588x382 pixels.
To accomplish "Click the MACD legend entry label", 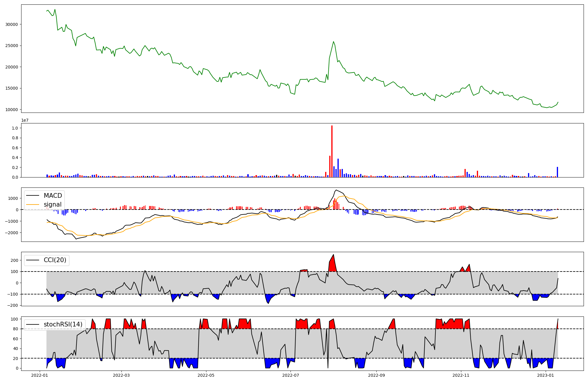I will click(53, 196).
